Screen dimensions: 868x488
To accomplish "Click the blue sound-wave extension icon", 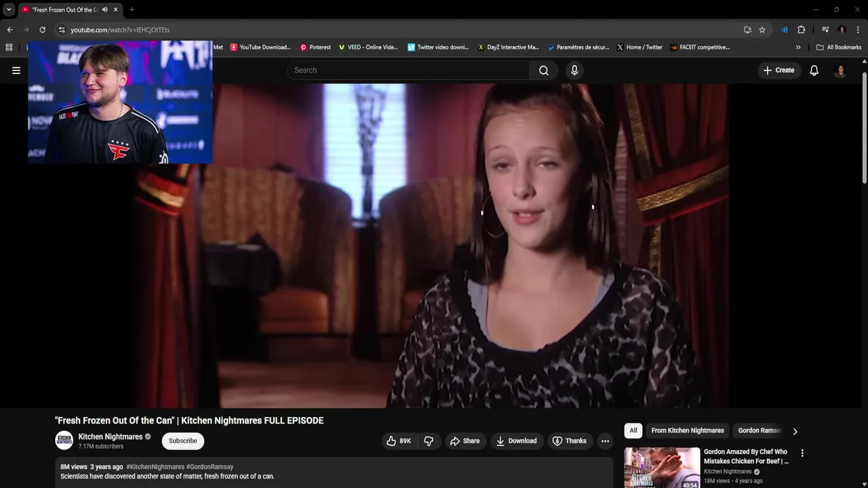I will click(785, 30).
